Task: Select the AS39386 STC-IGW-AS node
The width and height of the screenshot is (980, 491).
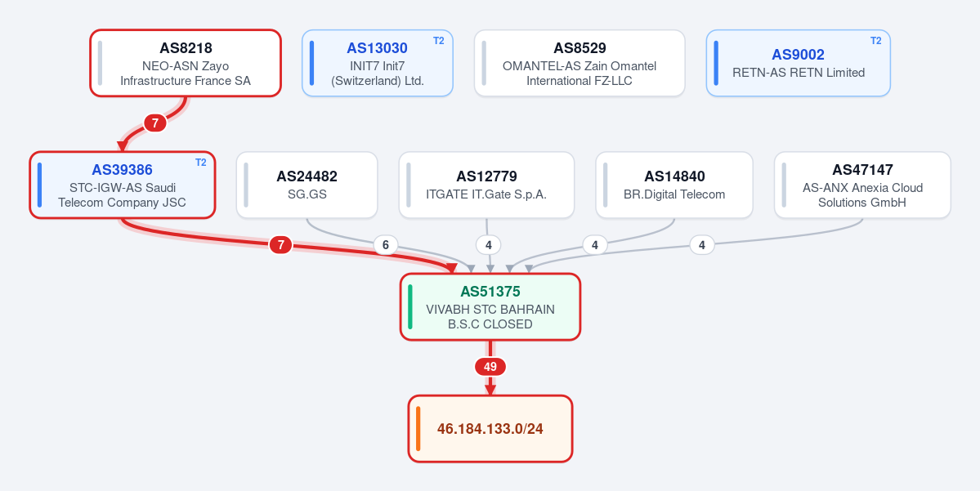Action: pyautogui.click(x=123, y=185)
